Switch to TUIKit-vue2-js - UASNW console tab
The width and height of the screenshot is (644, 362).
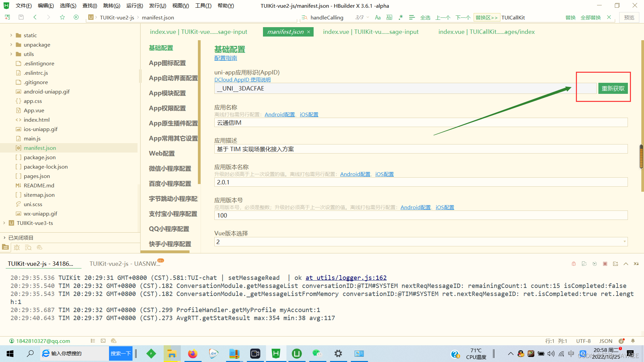125,263
